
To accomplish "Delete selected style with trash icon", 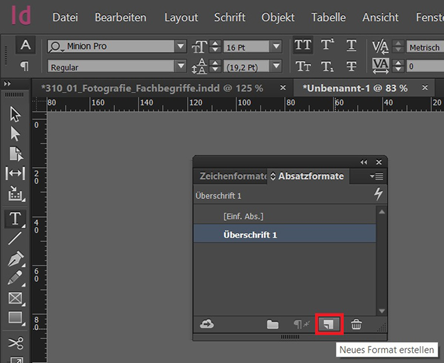I will point(356,324).
